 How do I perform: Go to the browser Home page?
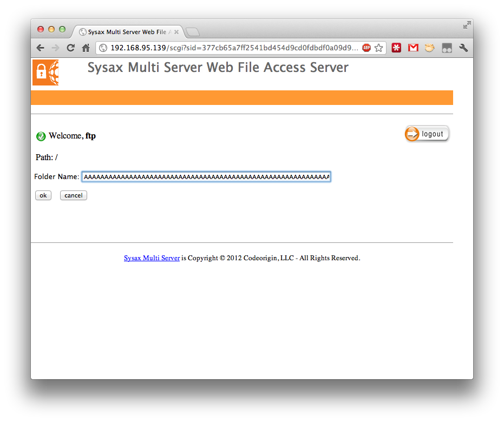click(86, 48)
